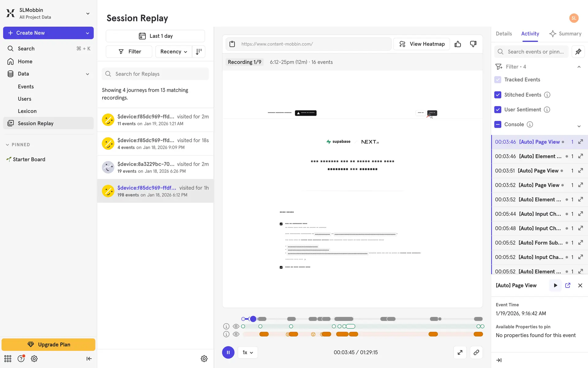This screenshot has width=588, height=368.
Task: Click the sort order icon
Action: pyautogui.click(x=199, y=52)
